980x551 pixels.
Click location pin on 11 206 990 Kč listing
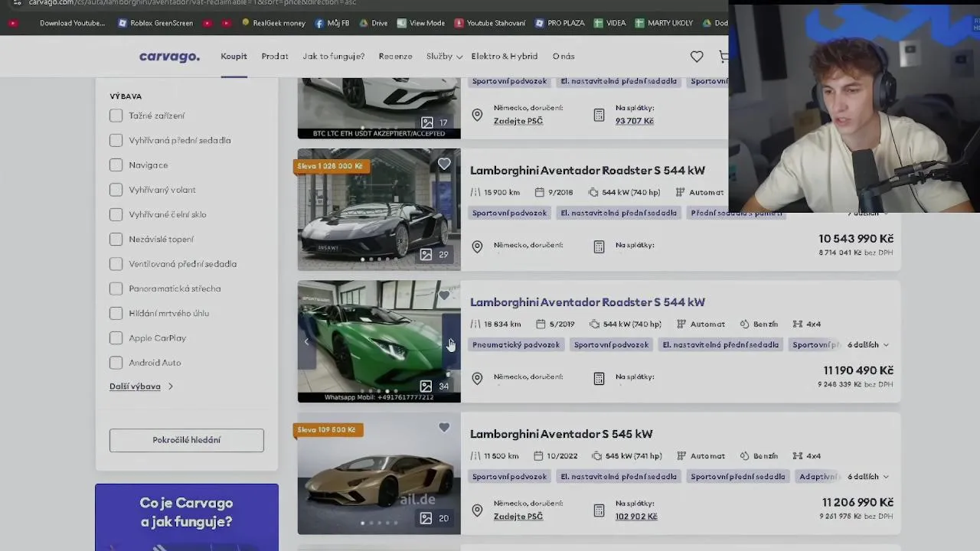point(477,510)
